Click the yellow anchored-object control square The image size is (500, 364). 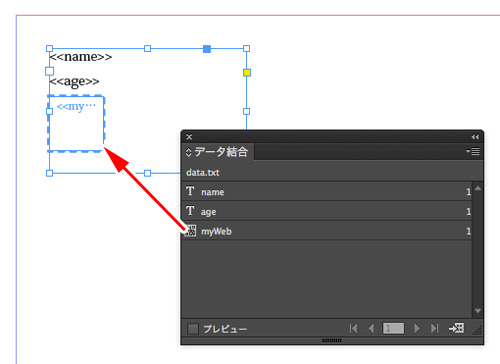(x=247, y=72)
